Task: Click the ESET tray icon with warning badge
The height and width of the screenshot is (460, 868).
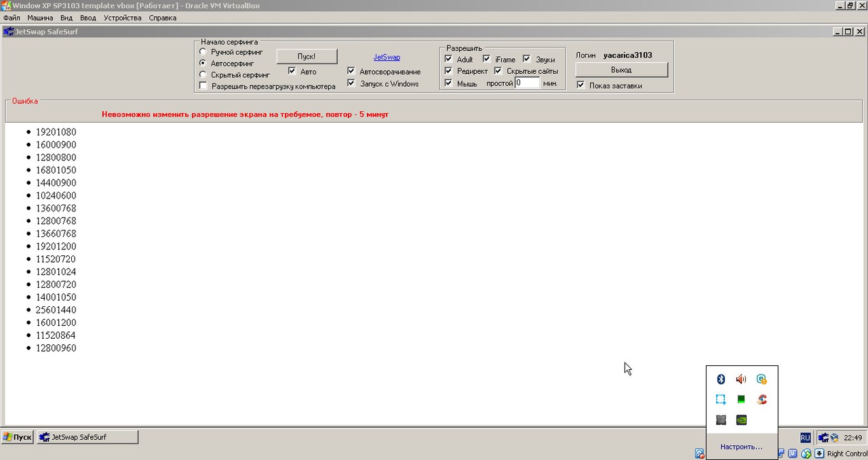Action: click(762, 379)
